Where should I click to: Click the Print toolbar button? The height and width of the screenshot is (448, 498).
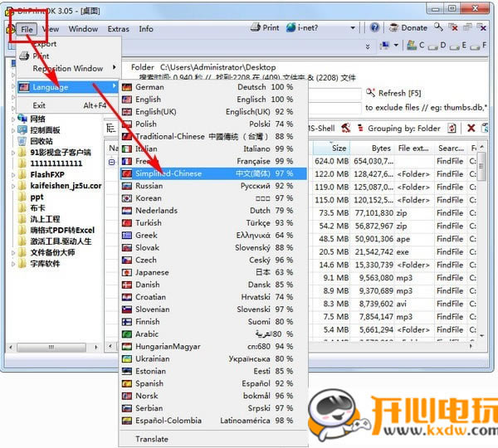265,27
